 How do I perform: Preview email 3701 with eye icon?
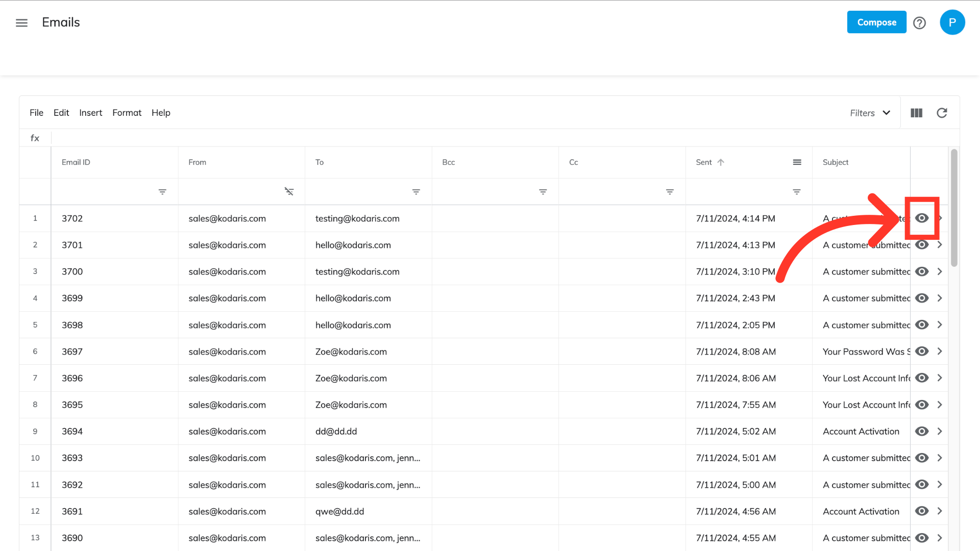(921, 245)
